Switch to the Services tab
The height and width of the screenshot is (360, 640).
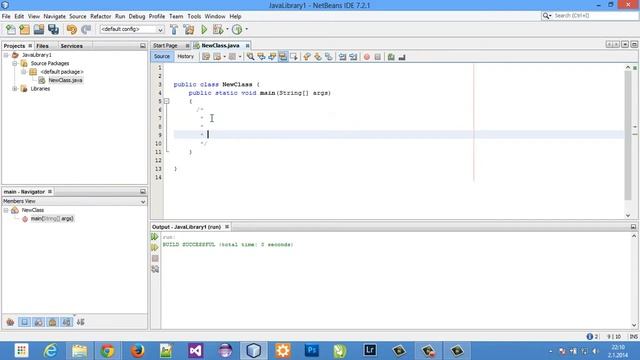coord(71,46)
